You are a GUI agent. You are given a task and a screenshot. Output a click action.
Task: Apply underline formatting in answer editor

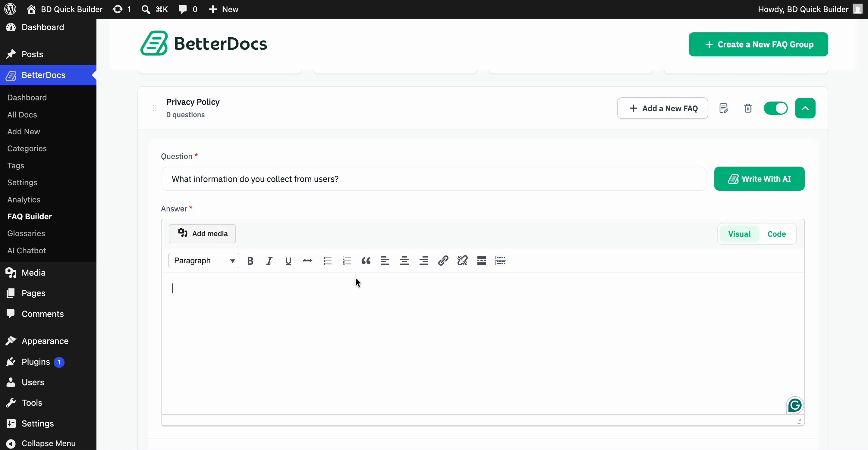point(288,261)
